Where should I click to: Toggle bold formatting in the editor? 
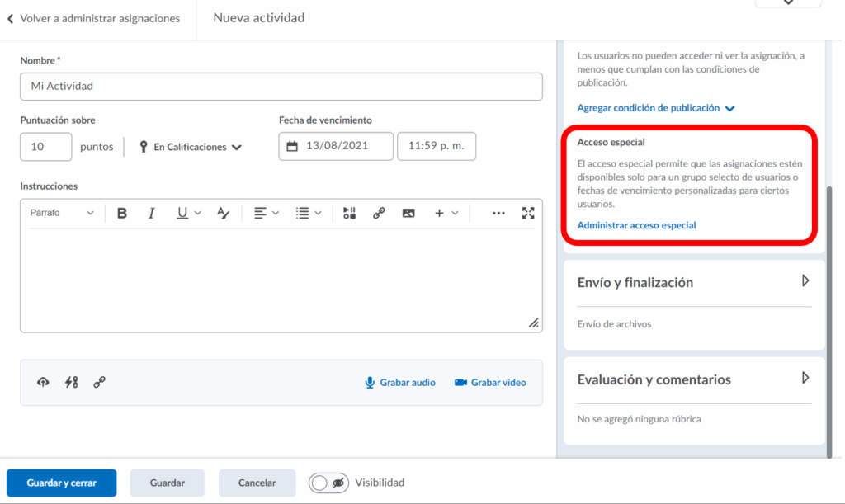pyautogui.click(x=122, y=213)
